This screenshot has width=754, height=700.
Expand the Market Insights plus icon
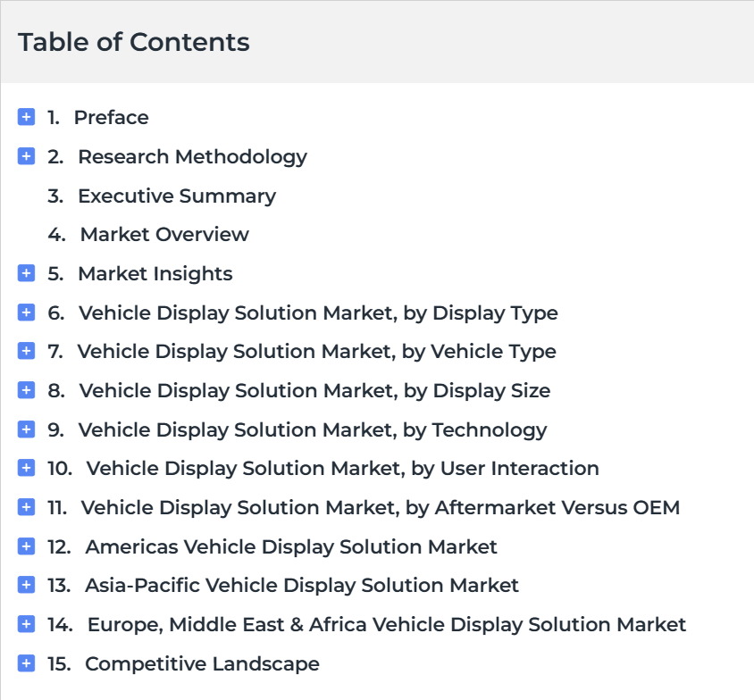pos(26,273)
